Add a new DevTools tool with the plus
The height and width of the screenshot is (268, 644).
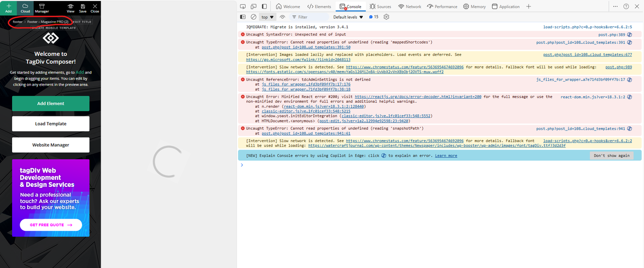pos(528,7)
